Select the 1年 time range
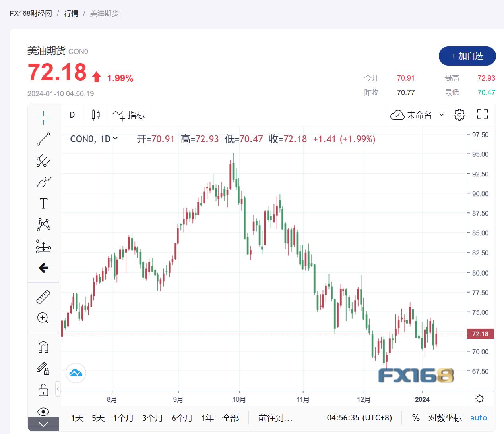 [207, 418]
